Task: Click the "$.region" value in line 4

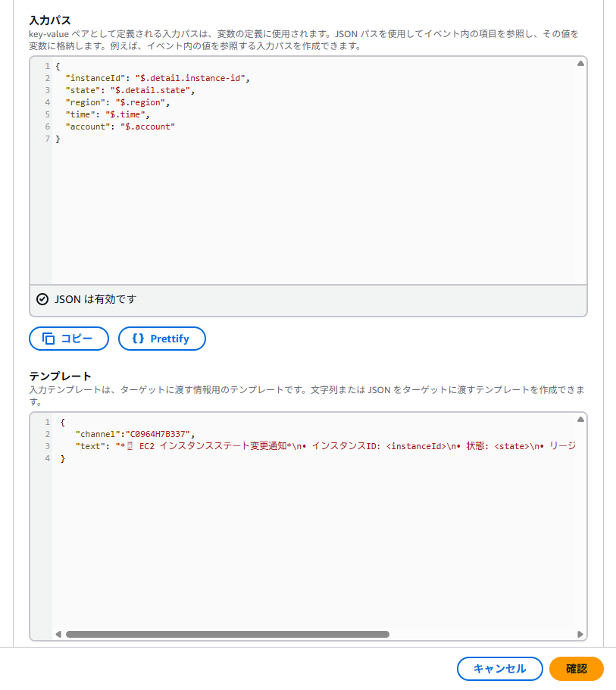Action: point(140,102)
